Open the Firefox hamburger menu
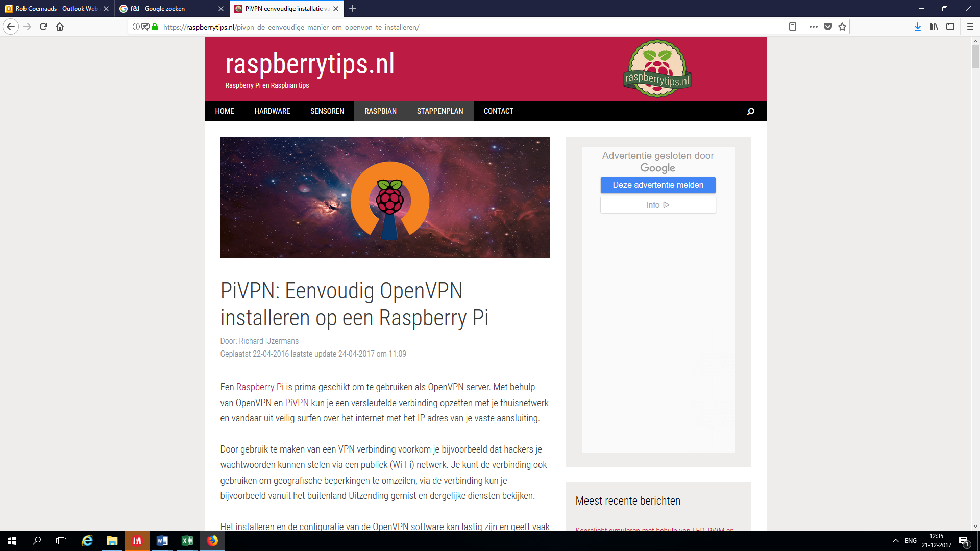 [x=970, y=27]
